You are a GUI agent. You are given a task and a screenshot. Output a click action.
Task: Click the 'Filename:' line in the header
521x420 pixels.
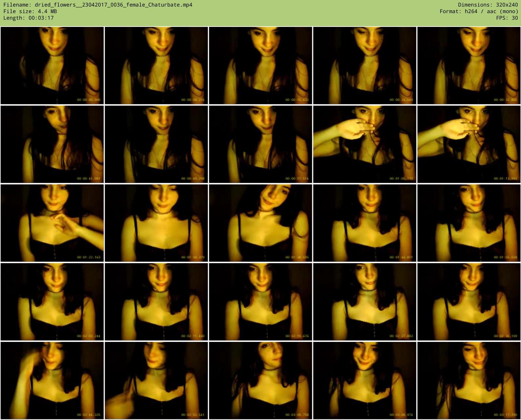pos(98,5)
